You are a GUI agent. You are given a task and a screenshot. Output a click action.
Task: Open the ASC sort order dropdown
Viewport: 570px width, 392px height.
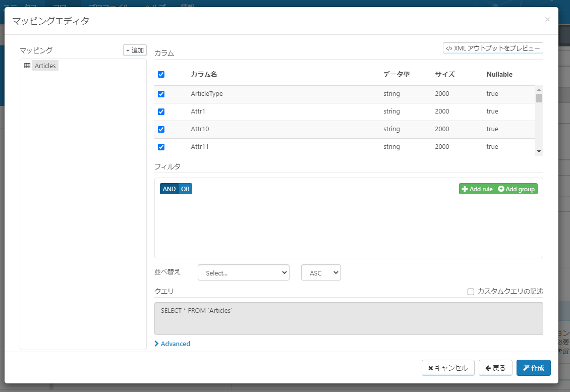point(321,273)
